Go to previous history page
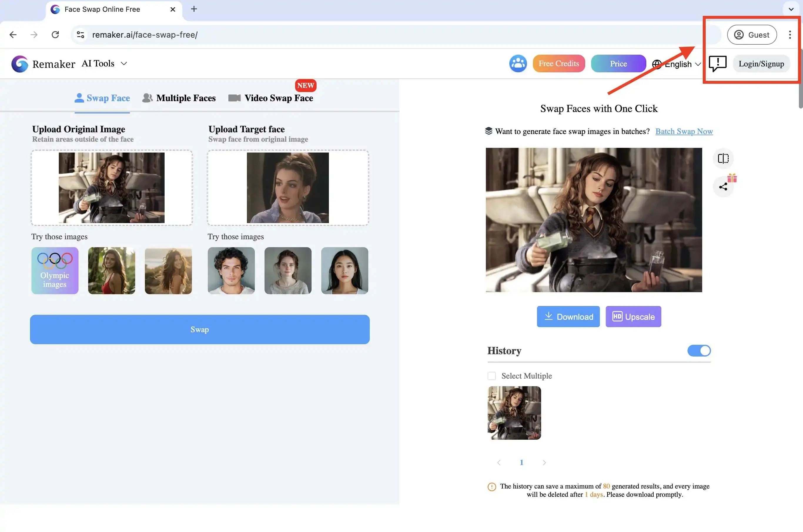Screen dimensions: 803x532 click(x=498, y=462)
